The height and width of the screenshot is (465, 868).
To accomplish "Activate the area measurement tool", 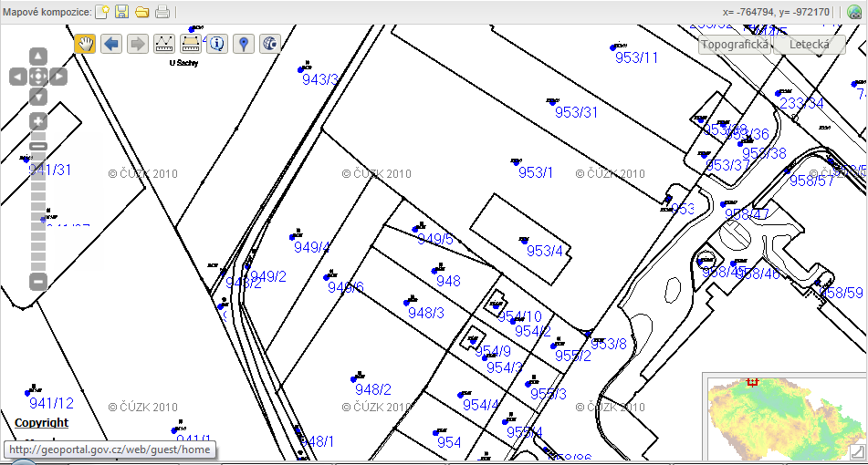I will 191,44.
